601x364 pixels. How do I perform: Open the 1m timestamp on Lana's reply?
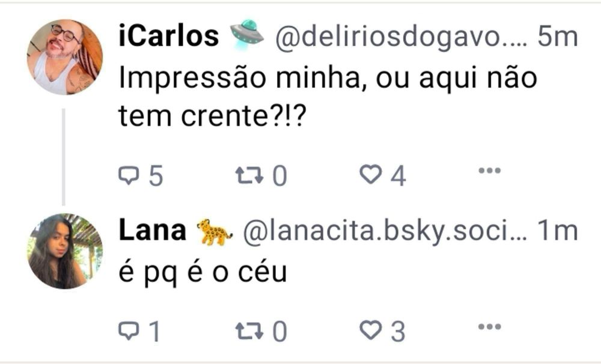click(x=558, y=231)
